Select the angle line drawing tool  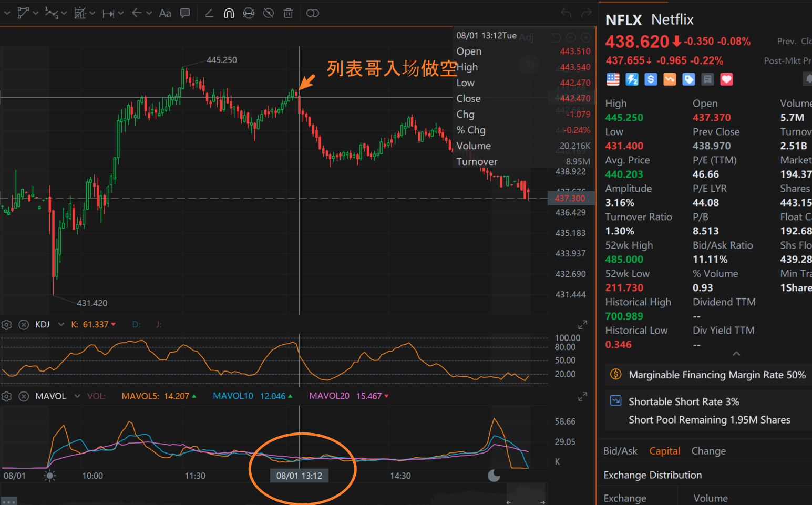[209, 13]
